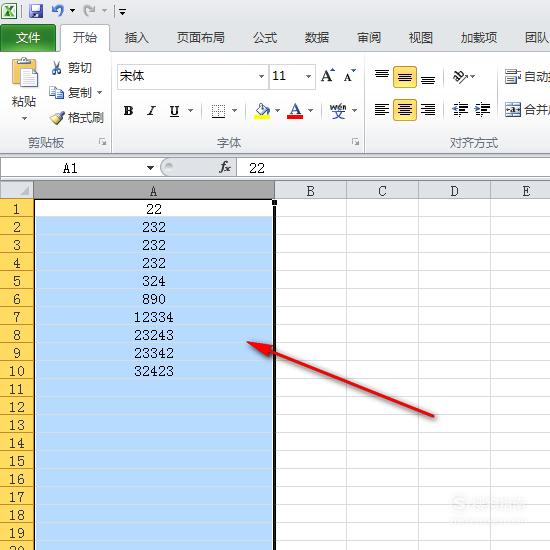Switch to the 公式 (Formulas) tab
The image size is (550, 550).
pos(265,38)
